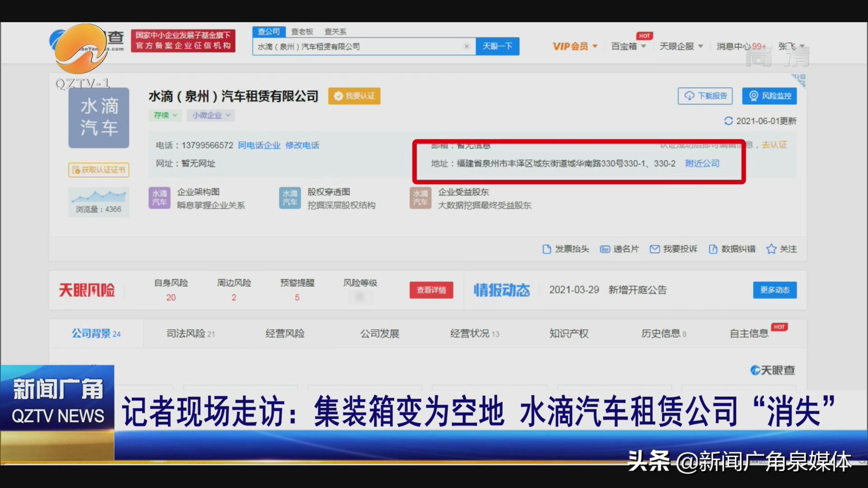Open the 股权穿透图 equity penetration icon

tap(290, 198)
